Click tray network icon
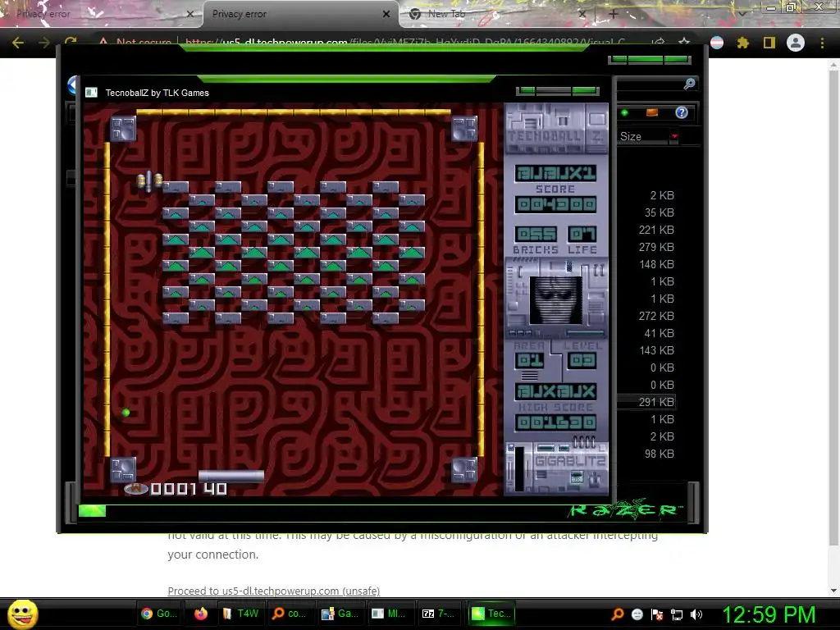 677,614
